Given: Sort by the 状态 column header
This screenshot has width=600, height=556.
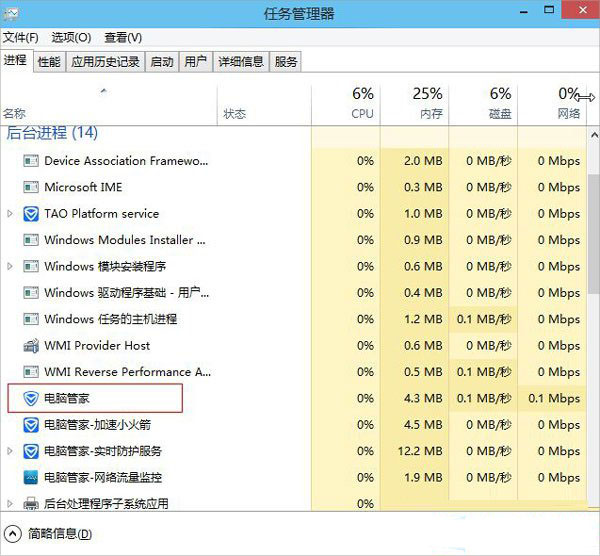Looking at the screenshot, I should (x=264, y=103).
